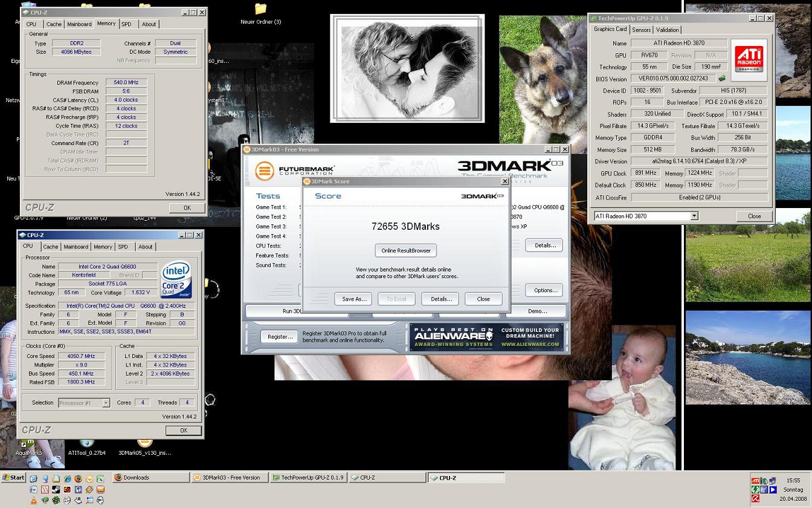Open the ATI Catalyst tray icon

(x=755, y=481)
